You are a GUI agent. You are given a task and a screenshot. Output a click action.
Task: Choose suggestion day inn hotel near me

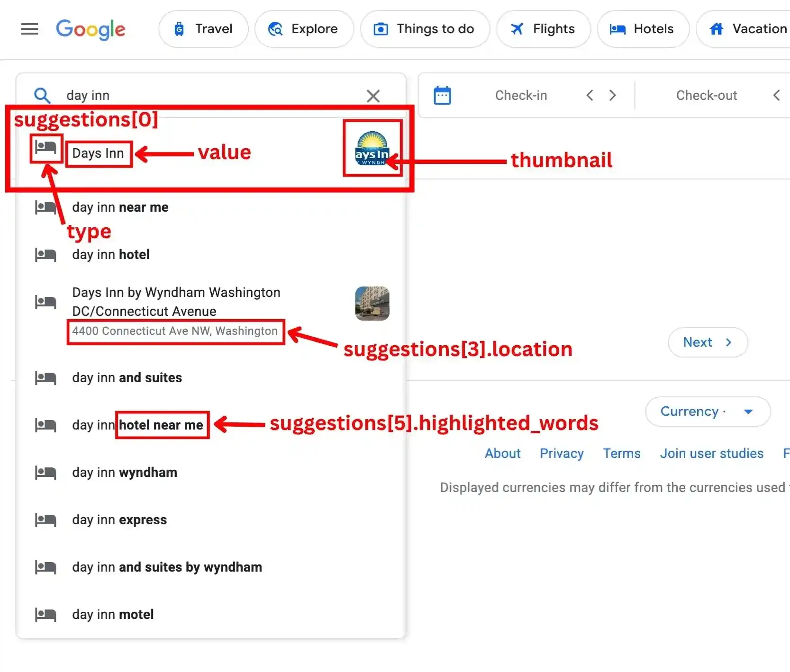(211, 425)
